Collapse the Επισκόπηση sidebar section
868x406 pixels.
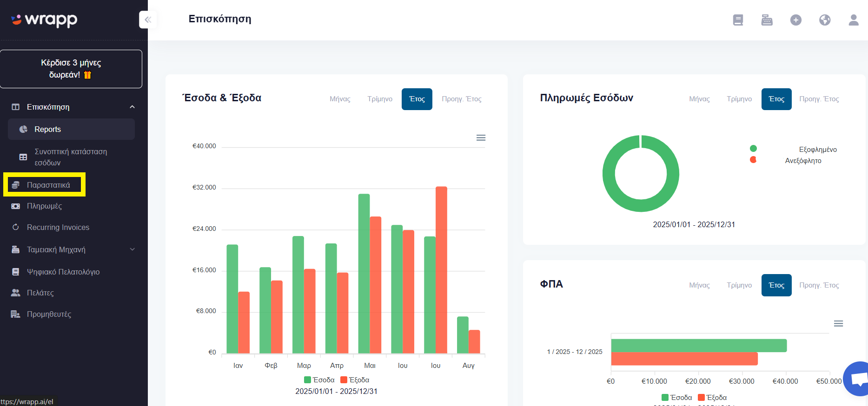(132, 107)
